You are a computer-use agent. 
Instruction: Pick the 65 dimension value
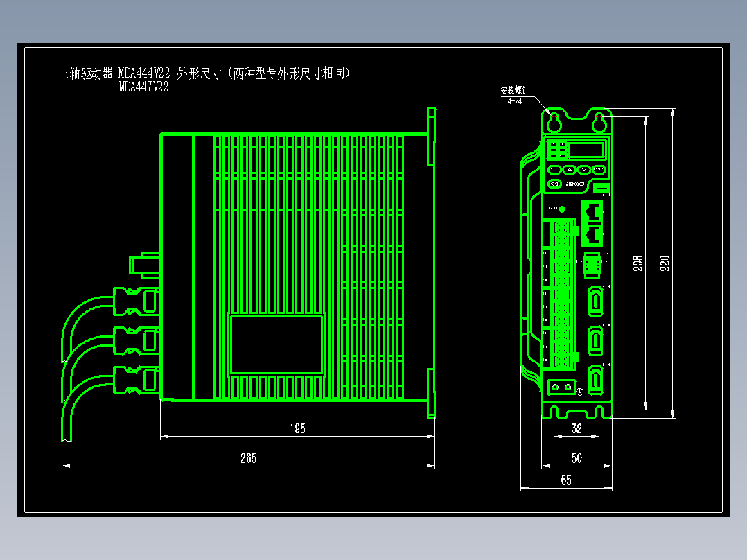566,480
